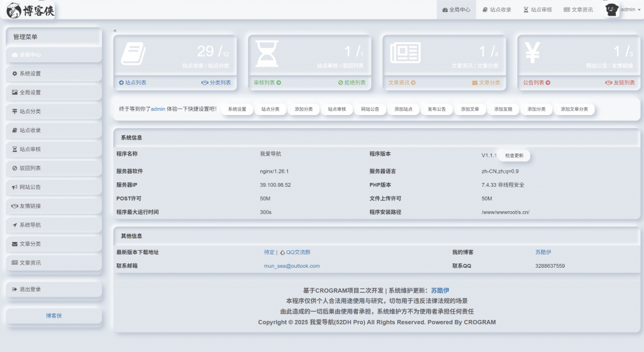
Task: Open the 文章资讯 top navigation tab
Action: [x=579, y=10]
